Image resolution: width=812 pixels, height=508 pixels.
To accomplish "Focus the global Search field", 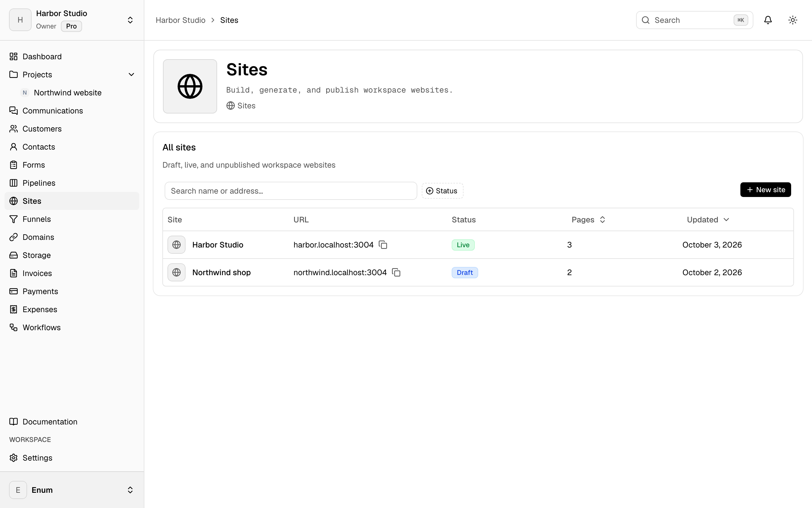I will (x=694, y=20).
